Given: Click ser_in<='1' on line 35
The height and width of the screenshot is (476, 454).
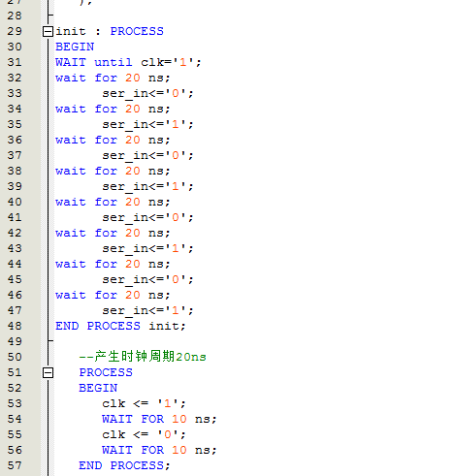Looking at the screenshot, I should [147, 125].
